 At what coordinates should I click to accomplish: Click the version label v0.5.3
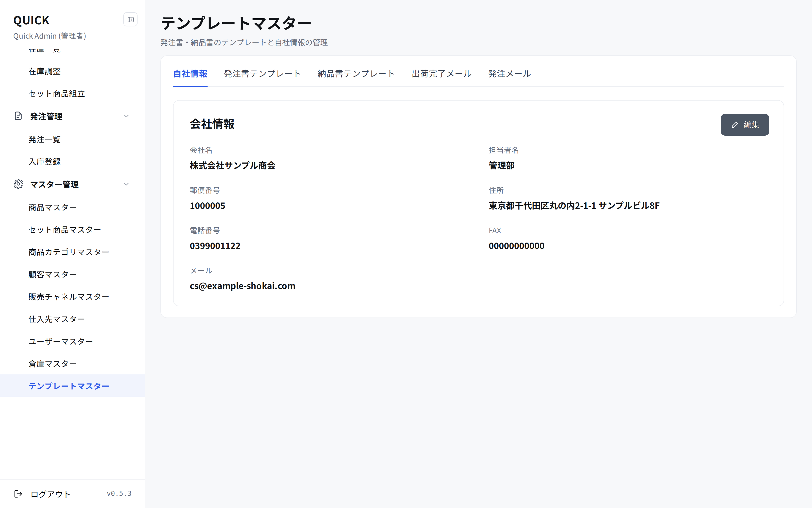point(119,494)
